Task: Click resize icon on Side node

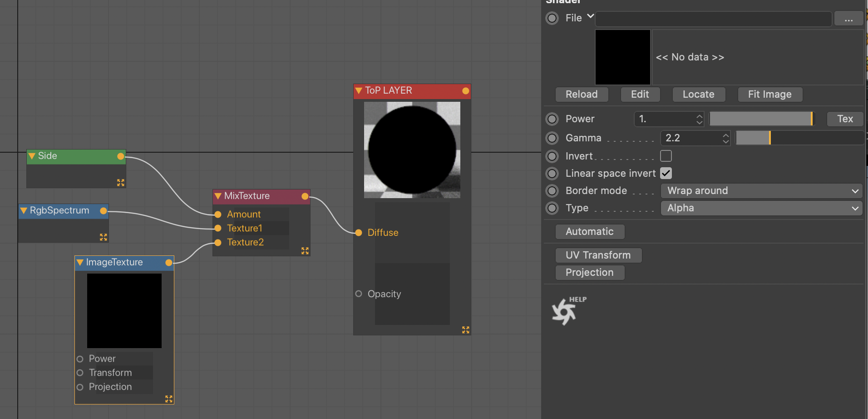Action: tap(121, 183)
